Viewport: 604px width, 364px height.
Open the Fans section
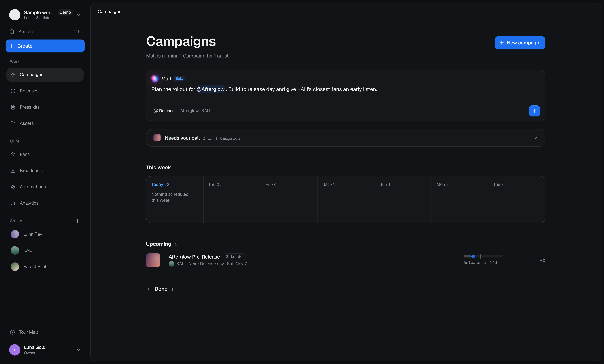click(45, 154)
